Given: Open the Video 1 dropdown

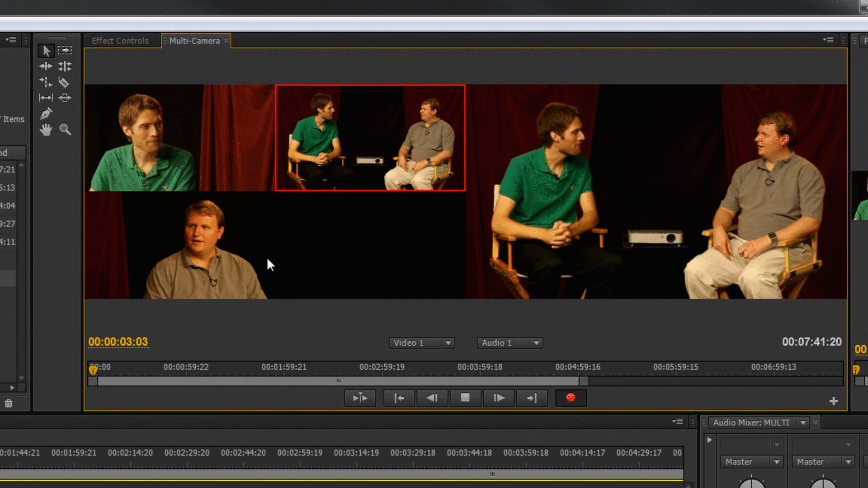Looking at the screenshot, I should pos(421,343).
